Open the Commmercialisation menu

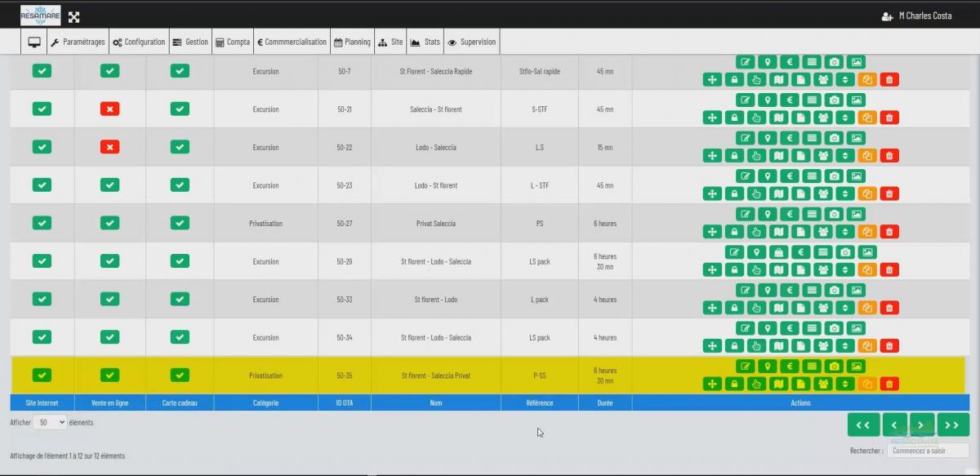coord(292,42)
